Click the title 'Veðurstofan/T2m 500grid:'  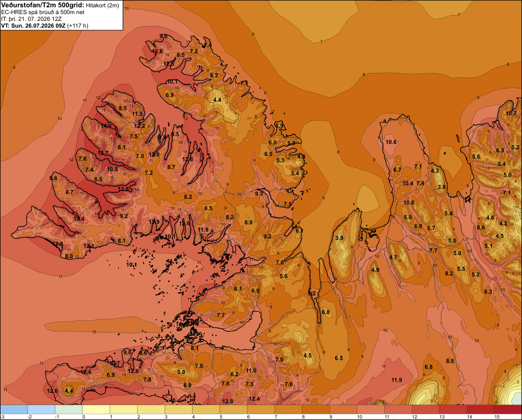tap(43, 5)
